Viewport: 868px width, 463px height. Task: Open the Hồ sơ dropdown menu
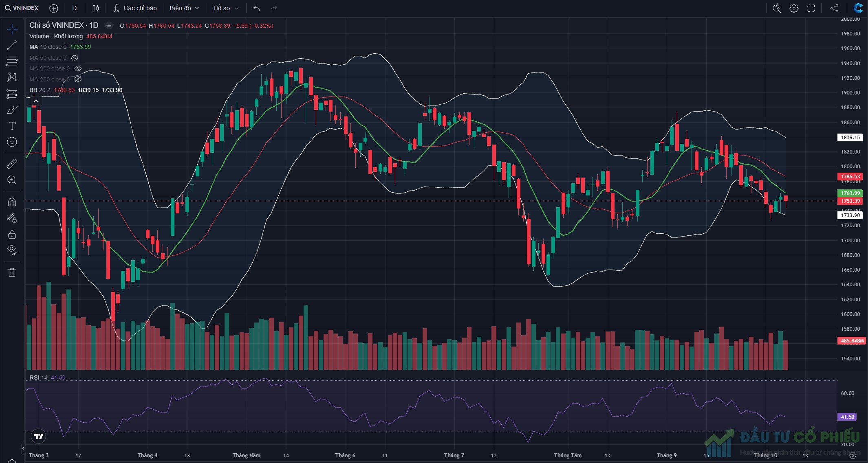[x=226, y=8]
